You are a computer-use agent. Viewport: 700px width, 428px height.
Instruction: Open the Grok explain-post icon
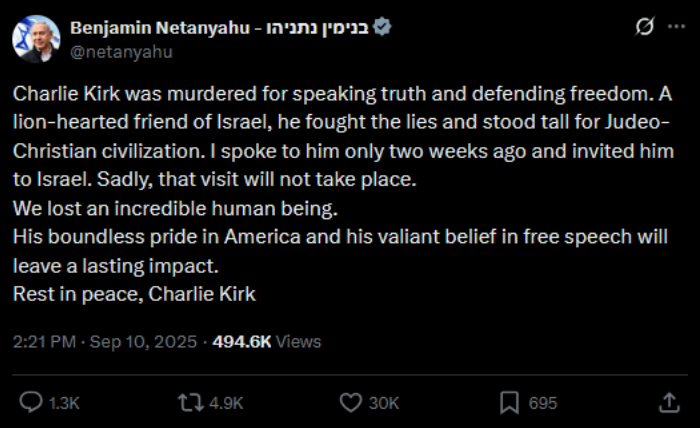click(x=645, y=26)
